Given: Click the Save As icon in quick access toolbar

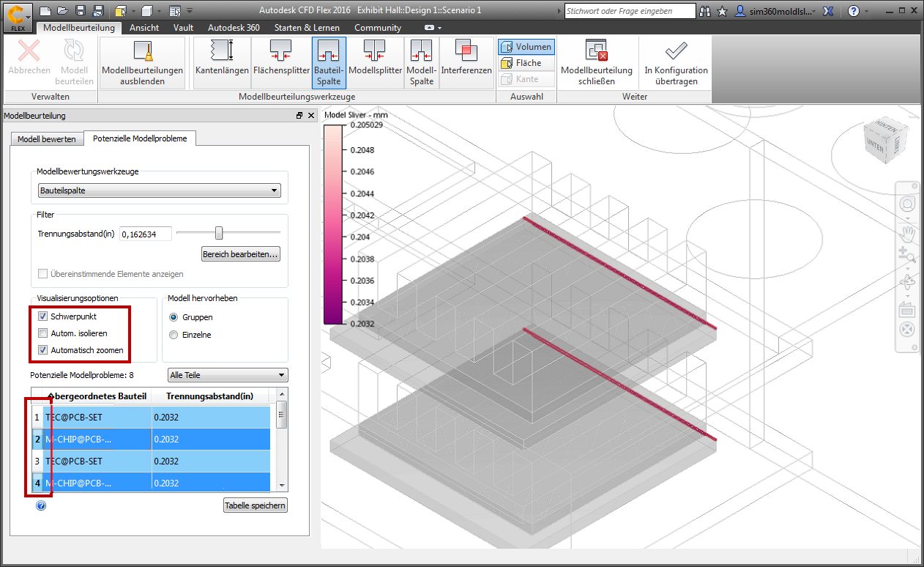Looking at the screenshot, I should click(97, 11).
